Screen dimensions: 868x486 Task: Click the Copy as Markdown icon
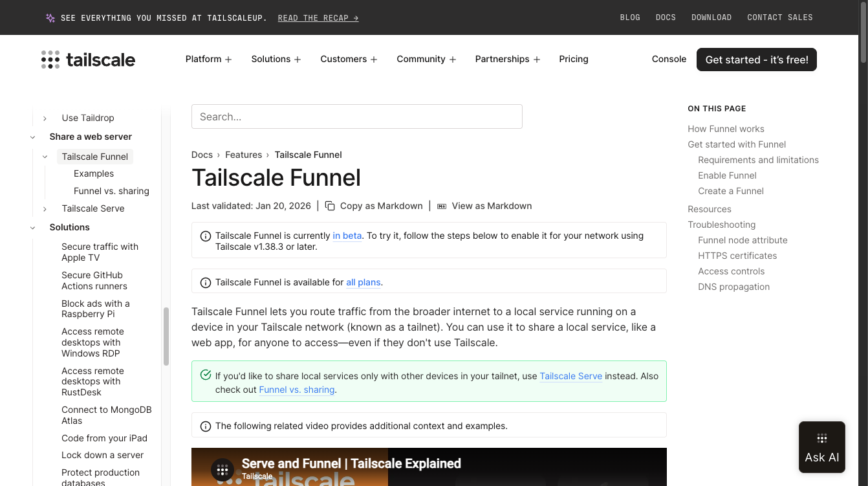330,206
